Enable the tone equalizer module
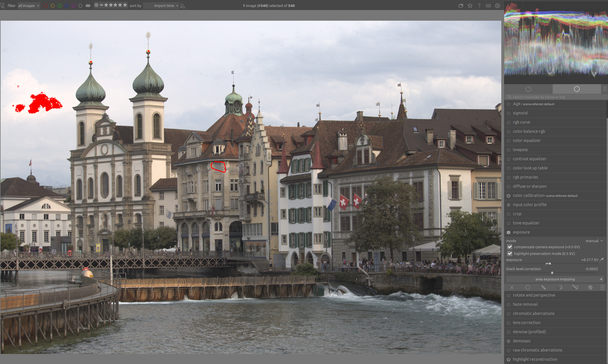 point(509,223)
